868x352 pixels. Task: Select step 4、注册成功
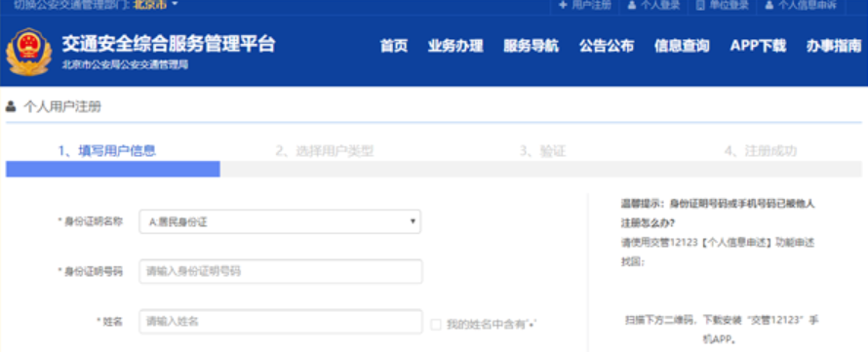coord(761,151)
